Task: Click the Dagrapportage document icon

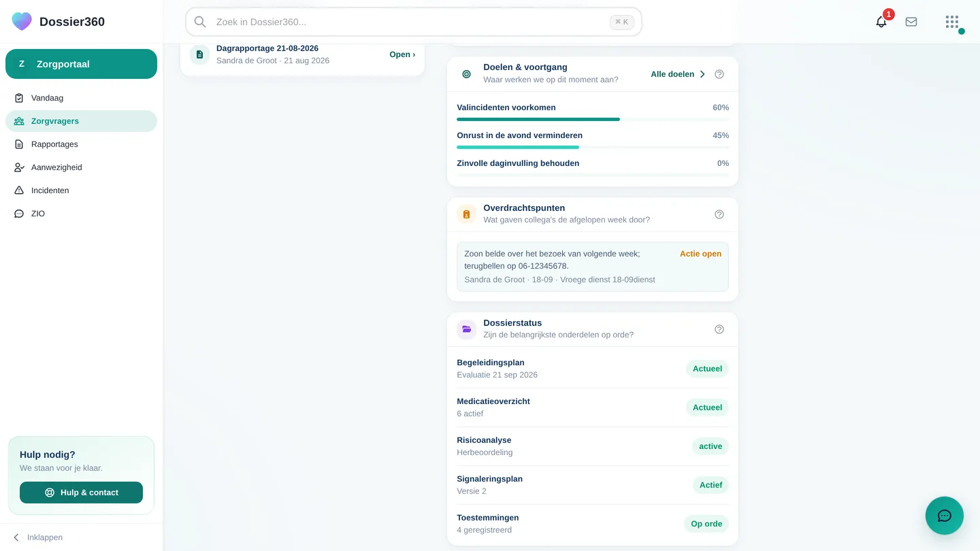Action: tap(199, 54)
